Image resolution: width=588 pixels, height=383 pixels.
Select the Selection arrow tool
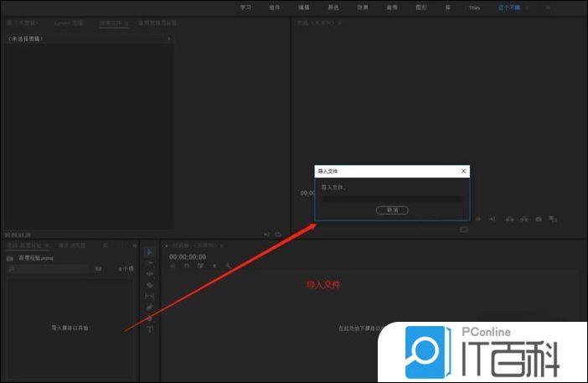click(150, 252)
